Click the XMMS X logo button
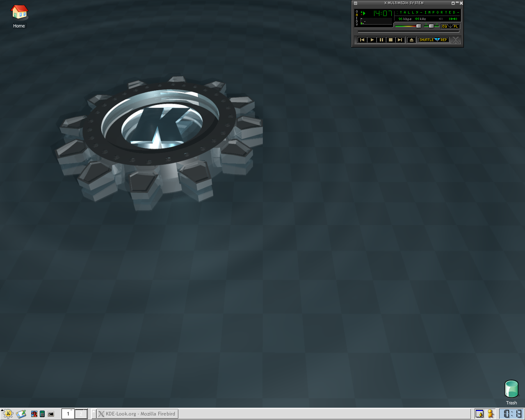This screenshot has width=525, height=420. click(x=456, y=40)
